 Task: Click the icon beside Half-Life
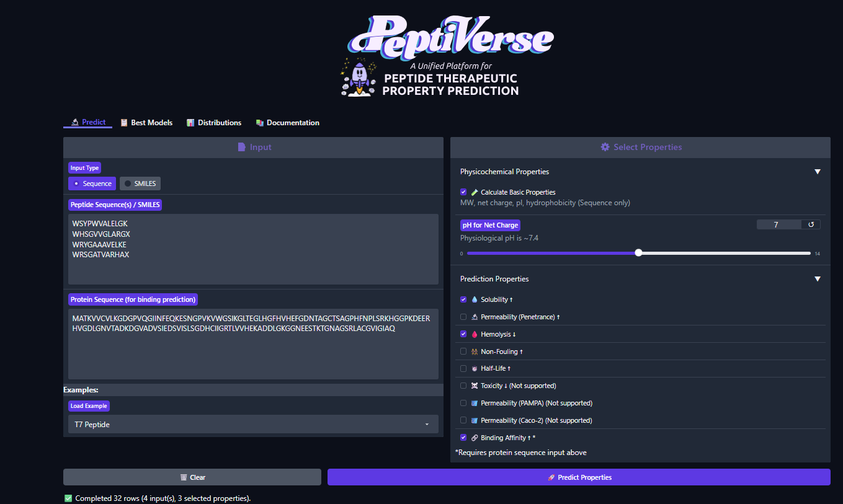pos(475,368)
